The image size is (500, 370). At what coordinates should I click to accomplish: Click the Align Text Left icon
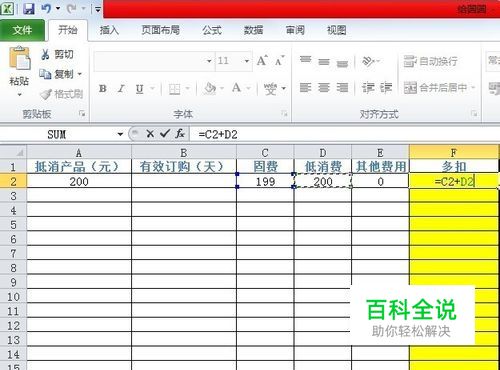[305, 88]
